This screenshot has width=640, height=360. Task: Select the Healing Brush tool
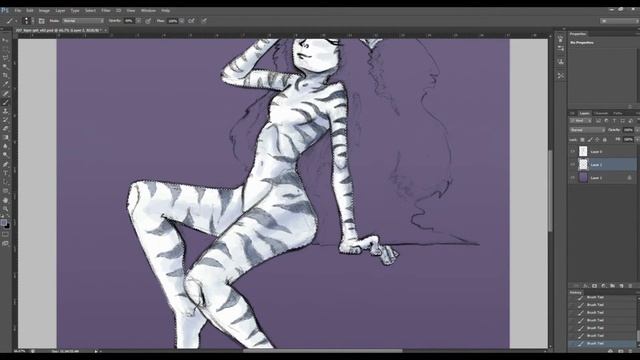coord(5,93)
